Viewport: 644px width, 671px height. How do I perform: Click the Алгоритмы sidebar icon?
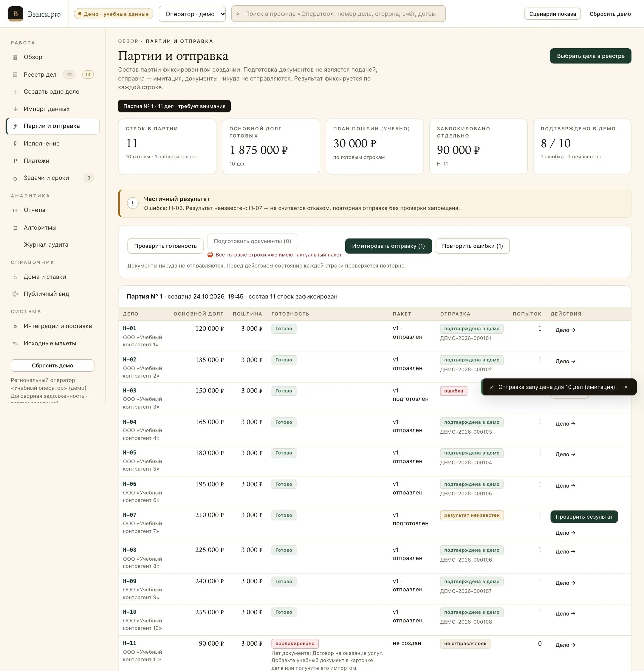point(15,228)
